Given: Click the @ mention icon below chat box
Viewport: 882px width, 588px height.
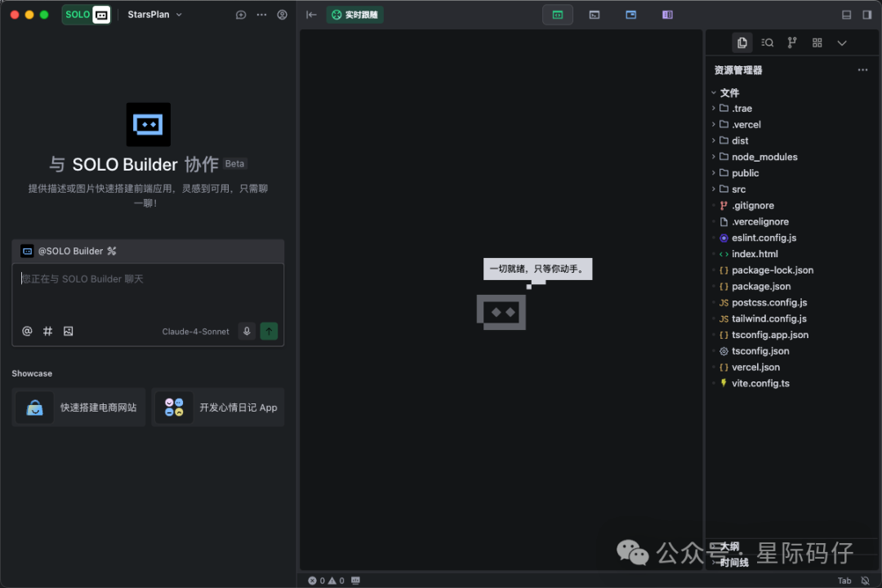Looking at the screenshot, I should pos(27,331).
